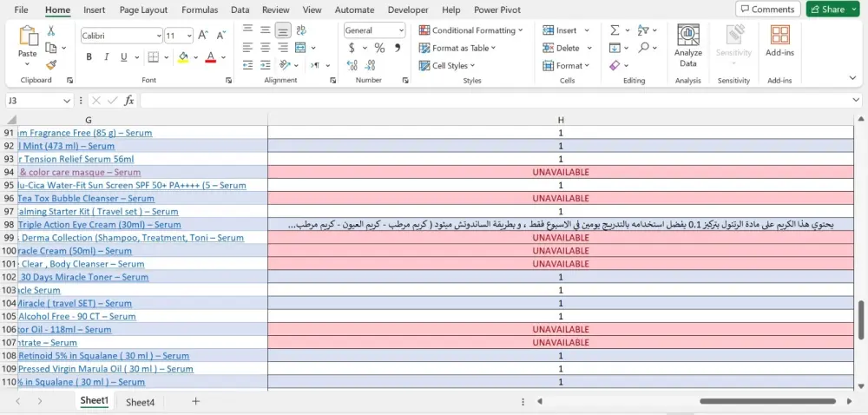Toggle Middle Align
Screen dimensions: 868x415
266,30
